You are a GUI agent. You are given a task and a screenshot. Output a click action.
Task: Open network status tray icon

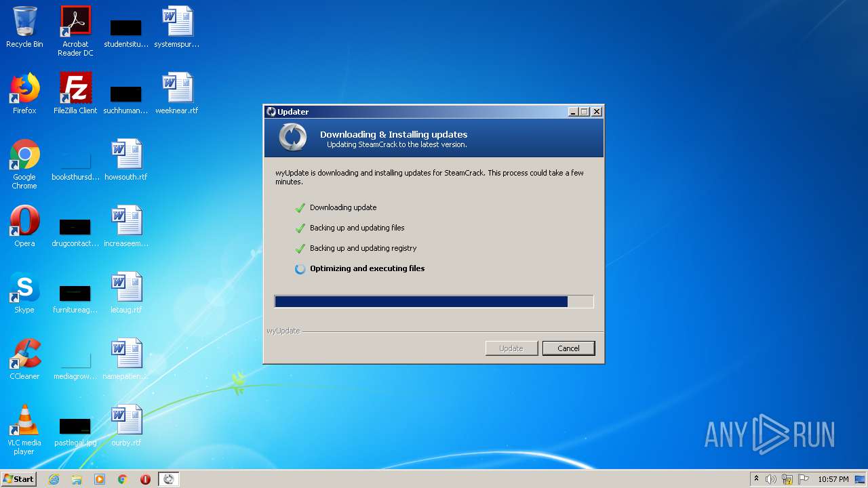[x=787, y=479]
